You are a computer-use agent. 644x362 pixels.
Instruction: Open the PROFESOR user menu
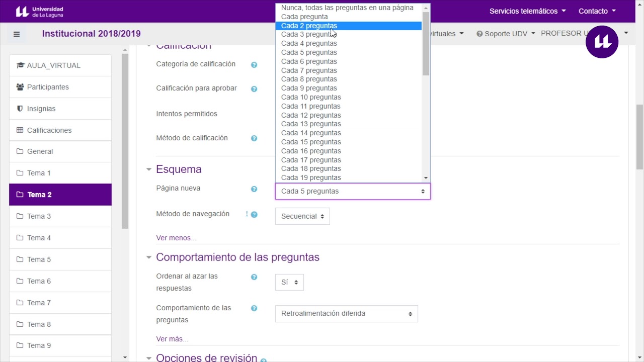pos(585,33)
